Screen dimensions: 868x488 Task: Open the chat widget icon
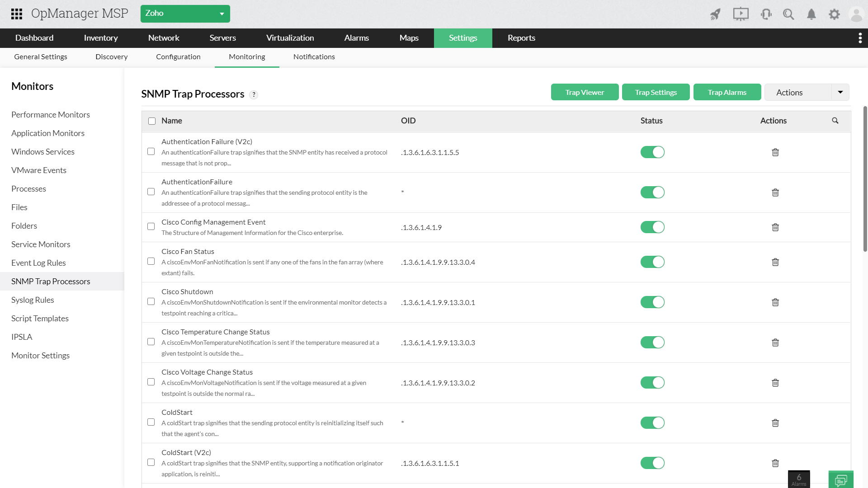(841, 479)
